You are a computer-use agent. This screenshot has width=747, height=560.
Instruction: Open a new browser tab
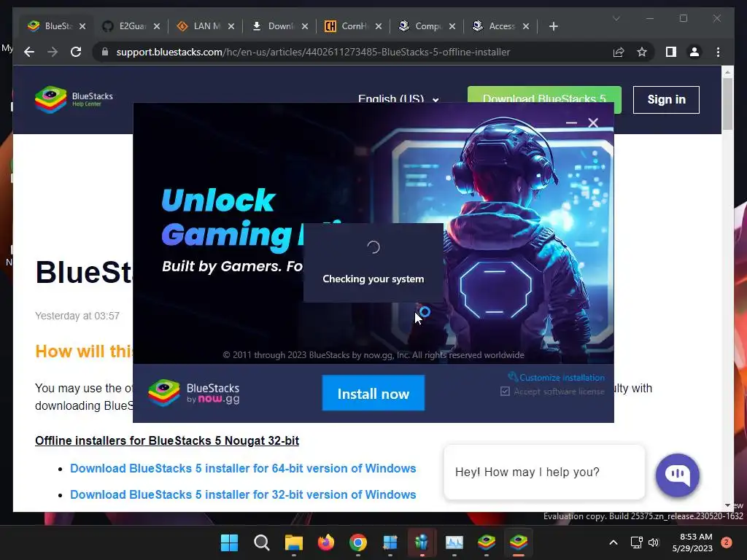553,26
